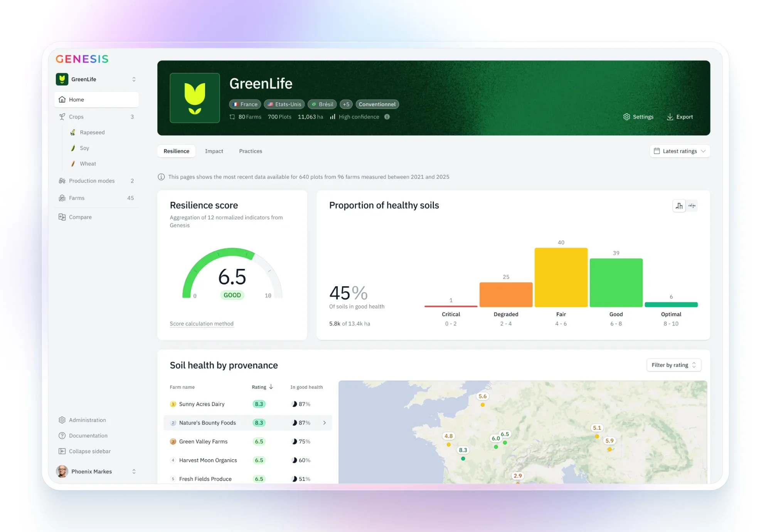Export the GreenLife data
Viewport: 771px width, 532px height.
pos(680,117)
